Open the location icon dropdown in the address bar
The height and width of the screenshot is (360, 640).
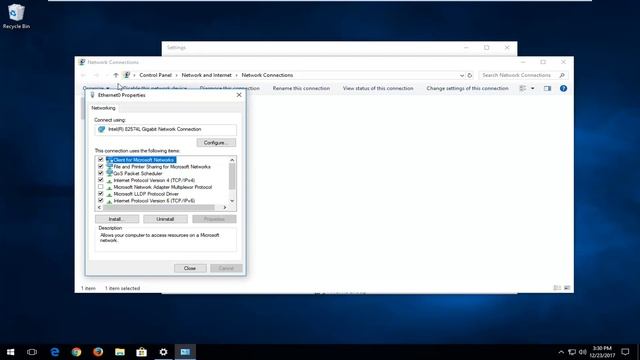(134, 75)
